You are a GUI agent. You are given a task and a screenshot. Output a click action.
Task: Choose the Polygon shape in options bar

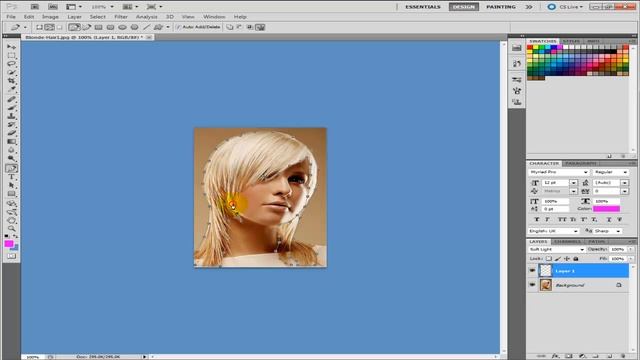[134, 27]
